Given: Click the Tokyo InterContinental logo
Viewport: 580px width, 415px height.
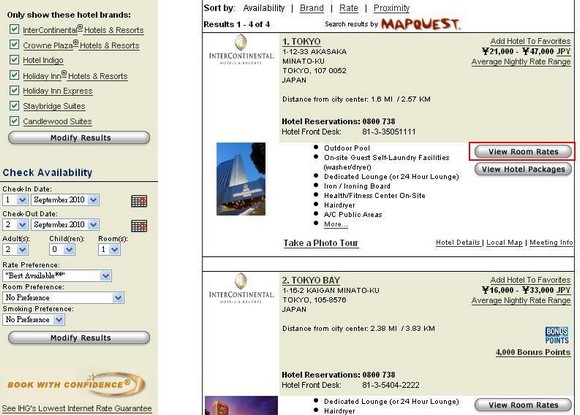Looking at the screenshot, I should pyautogui.click(x=241, y=50).
